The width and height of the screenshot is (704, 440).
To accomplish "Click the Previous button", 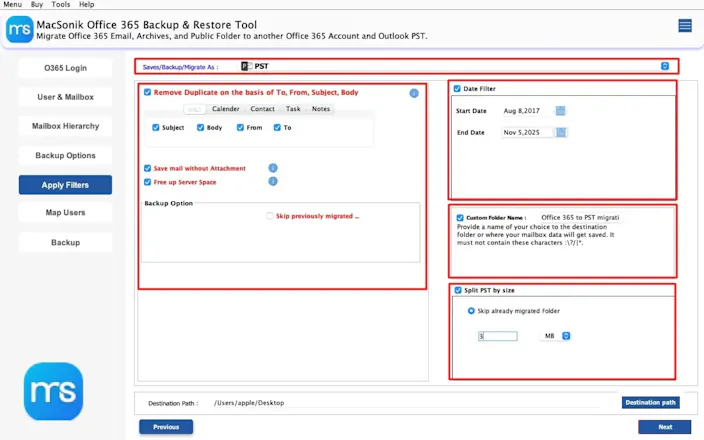I will click(166, 427).
